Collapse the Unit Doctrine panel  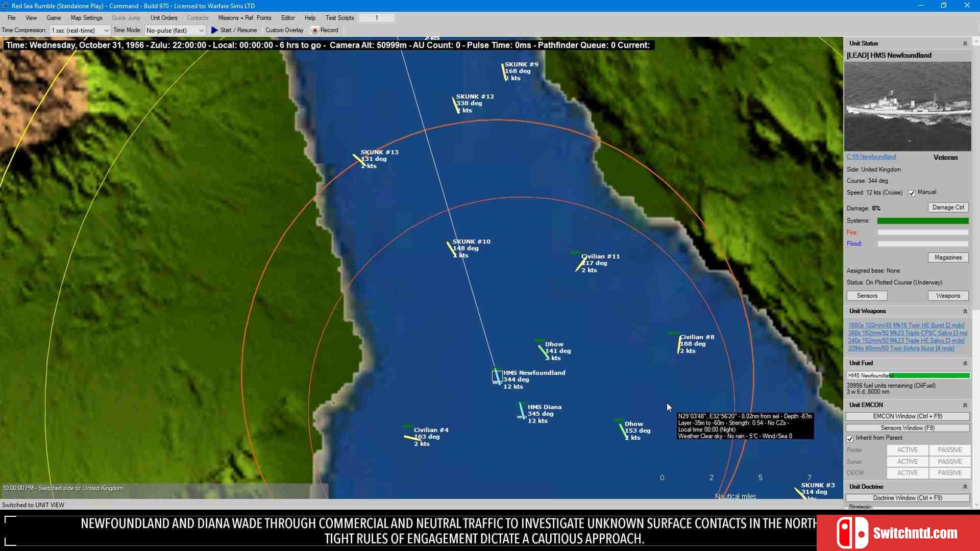tap(965, 487)
